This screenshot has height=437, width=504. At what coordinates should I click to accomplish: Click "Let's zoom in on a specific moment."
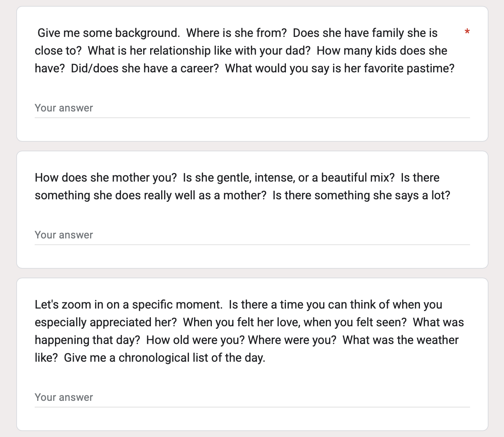129,305
